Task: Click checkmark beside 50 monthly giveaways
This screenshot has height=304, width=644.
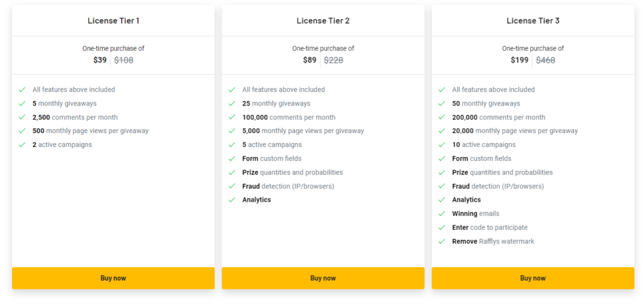Action: point(442,104)
